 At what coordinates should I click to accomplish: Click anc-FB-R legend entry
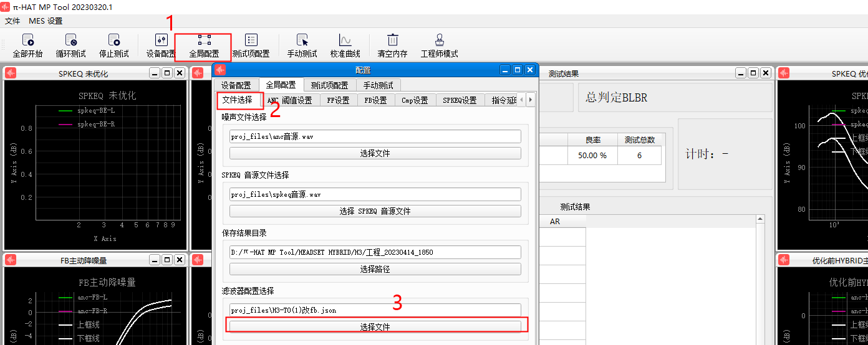(83, 311)
